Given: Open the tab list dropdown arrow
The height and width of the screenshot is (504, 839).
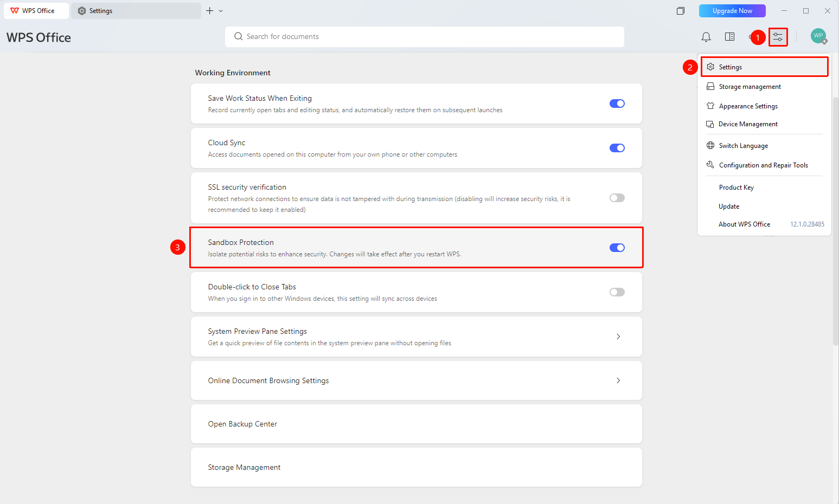Looking at the screenshot, I should point(221,11).
